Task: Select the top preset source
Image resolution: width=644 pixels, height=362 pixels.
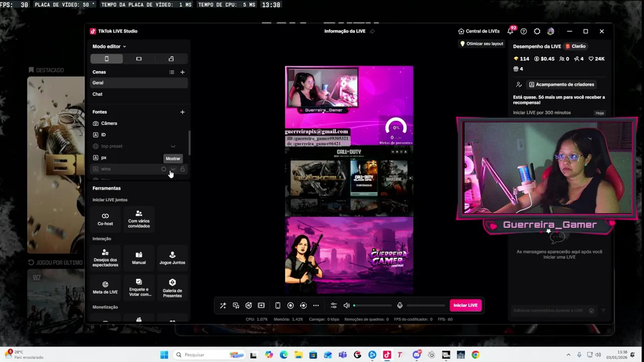Action: [x=139, y=146]
